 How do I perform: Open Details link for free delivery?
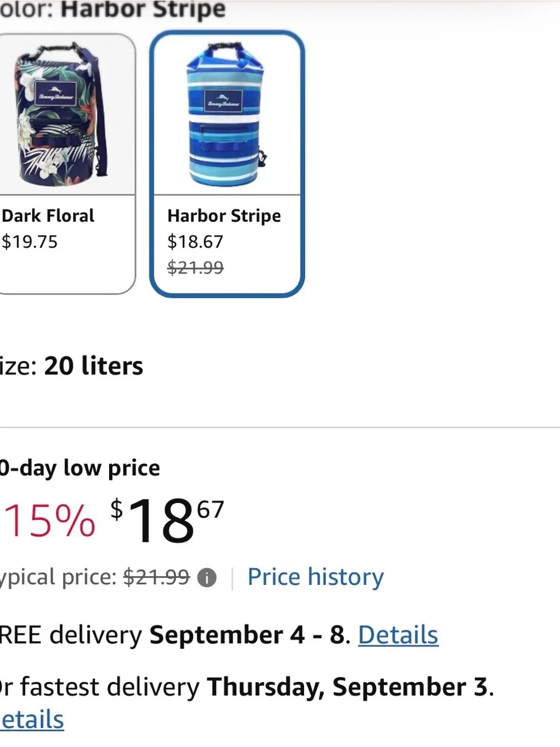398,635
